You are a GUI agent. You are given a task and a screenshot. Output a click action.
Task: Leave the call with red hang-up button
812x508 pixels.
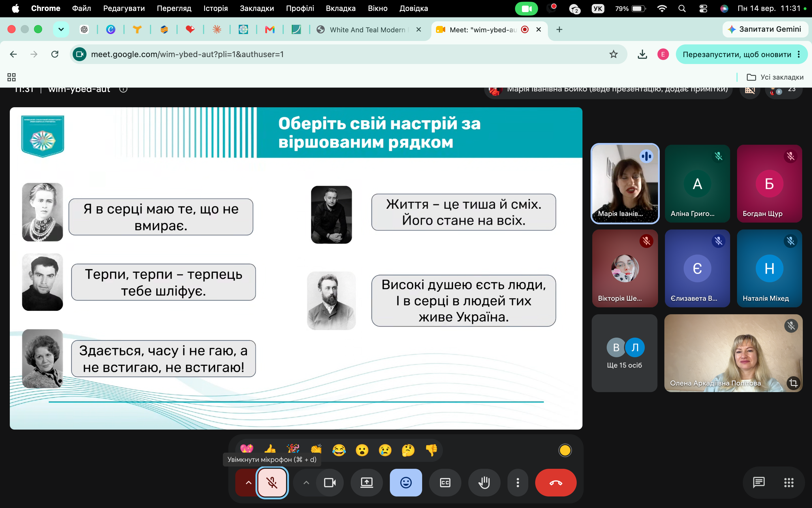556,483
